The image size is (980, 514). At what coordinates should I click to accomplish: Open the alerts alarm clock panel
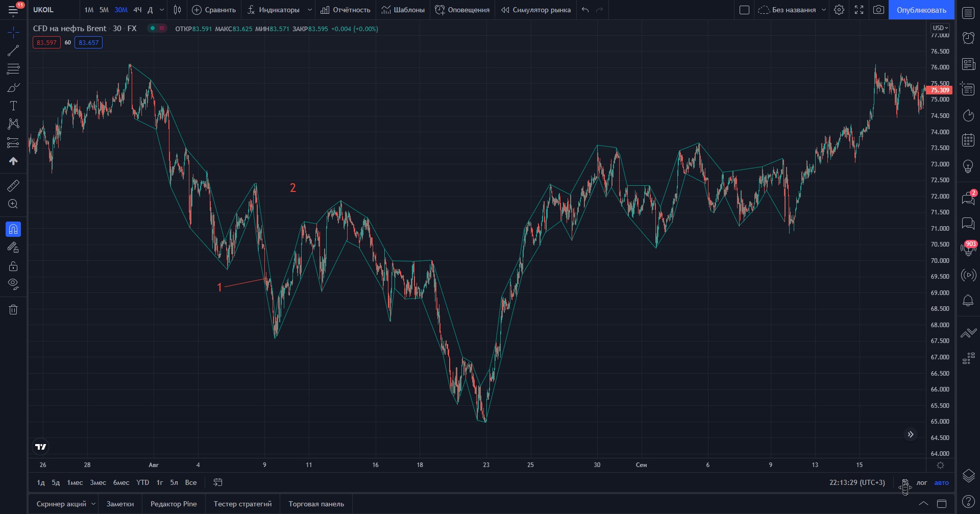pyautogui.click(x=968, y=38)
